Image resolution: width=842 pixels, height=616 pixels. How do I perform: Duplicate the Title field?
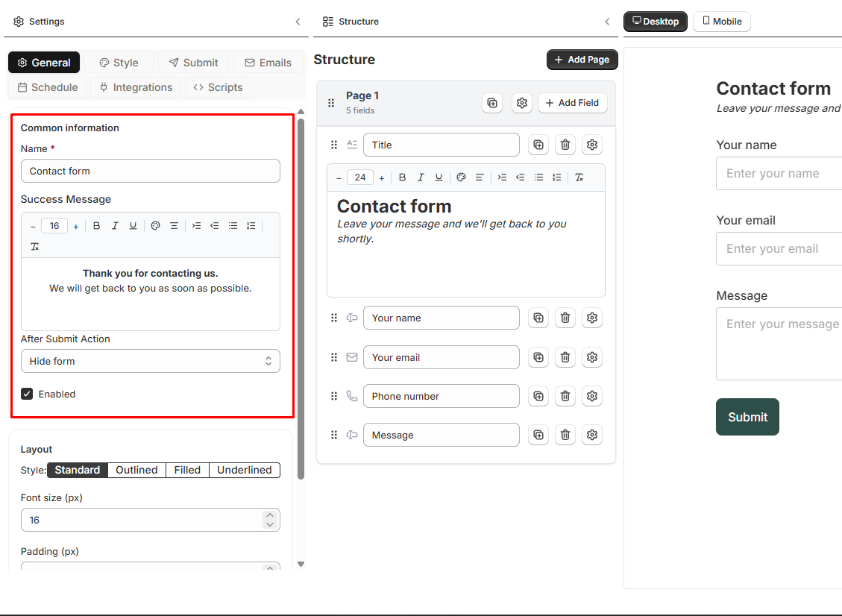click(x=538, y=145)
